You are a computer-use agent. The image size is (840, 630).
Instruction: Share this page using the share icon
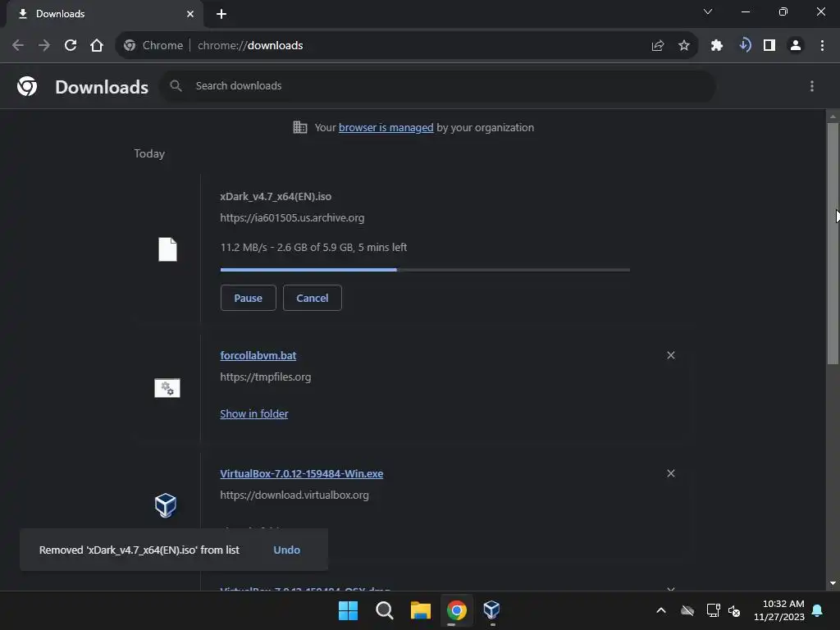coord(658,46)
